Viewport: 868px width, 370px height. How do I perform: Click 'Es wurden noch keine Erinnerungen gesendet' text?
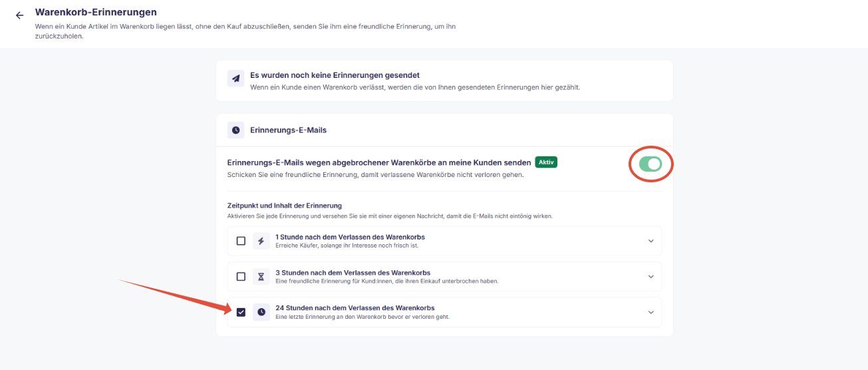point(335,75)
